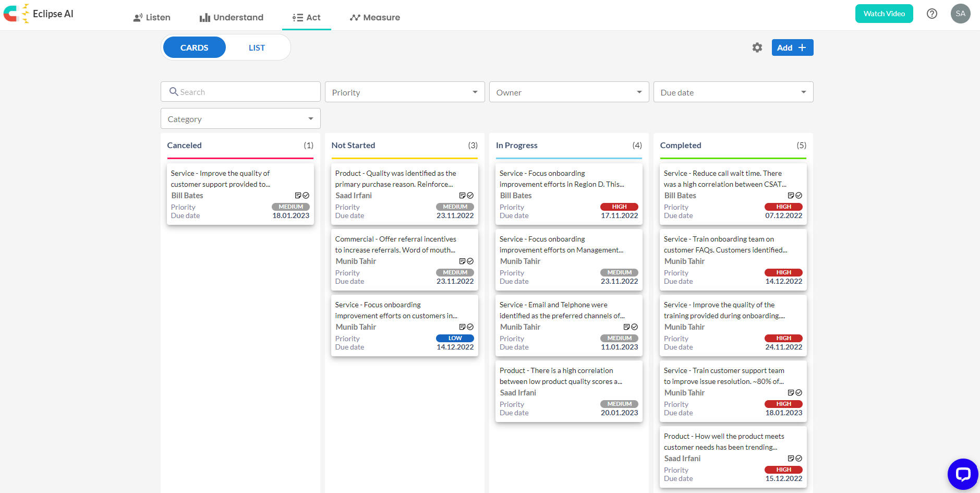980x493 pixels.
Task: Click notes icon on Reduce call wait time card
Action: pos(791,196)
